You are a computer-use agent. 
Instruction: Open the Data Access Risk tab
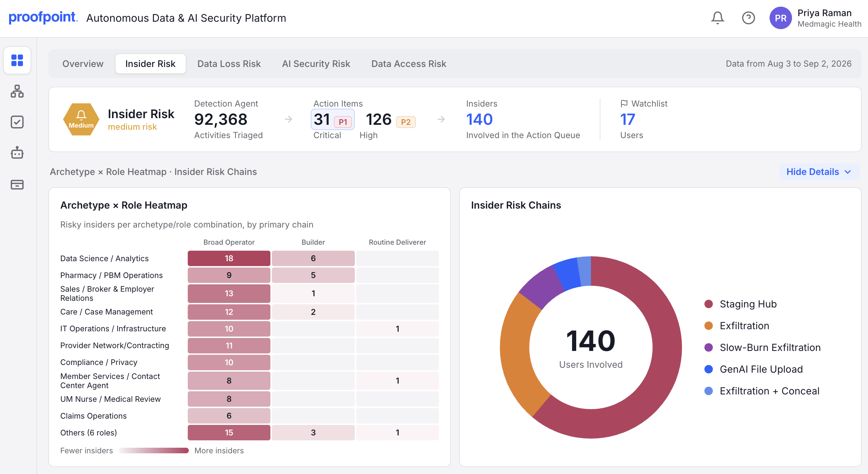409,64
